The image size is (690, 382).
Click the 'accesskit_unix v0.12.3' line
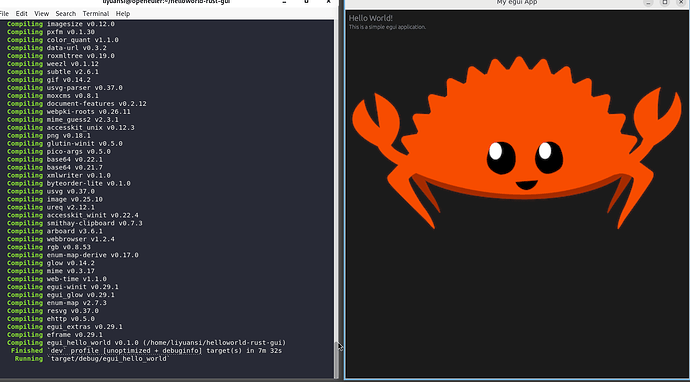click(x=71, y=128)
